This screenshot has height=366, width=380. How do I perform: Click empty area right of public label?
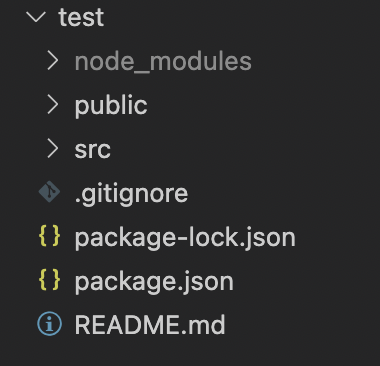pyautogui.click(x=263, y=105)
